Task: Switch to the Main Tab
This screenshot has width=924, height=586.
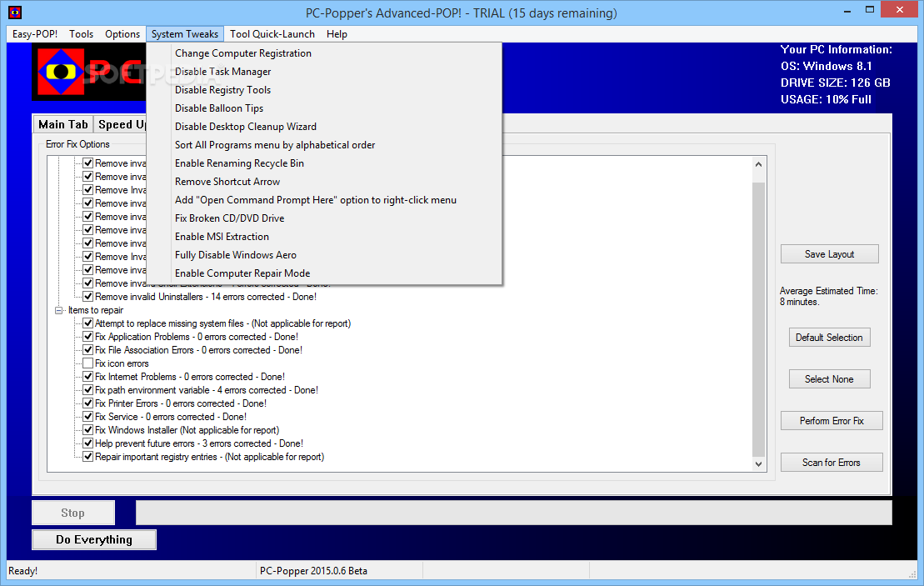Action: coord(63,124)
